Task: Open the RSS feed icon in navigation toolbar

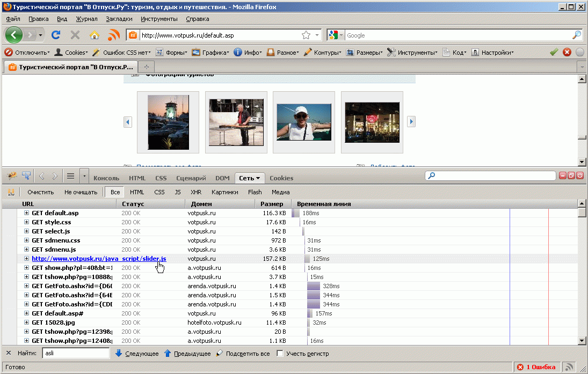Action: pyautogui.click(x=114, y=35)
